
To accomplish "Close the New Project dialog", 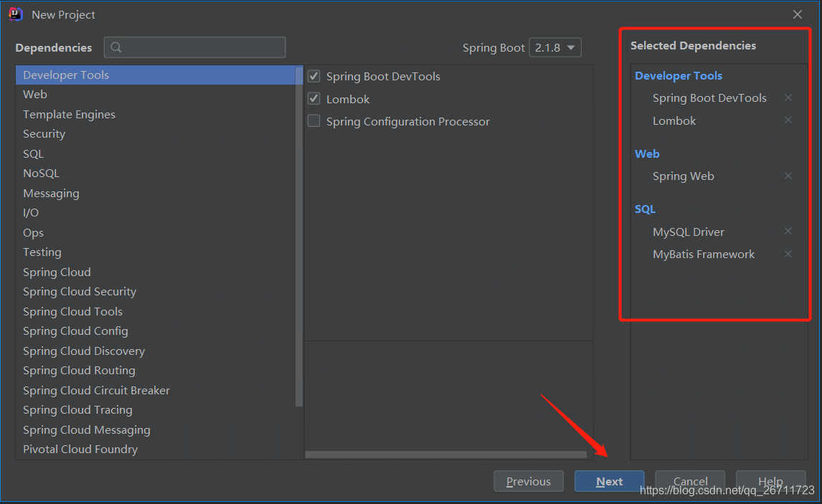I will point(798,14).
